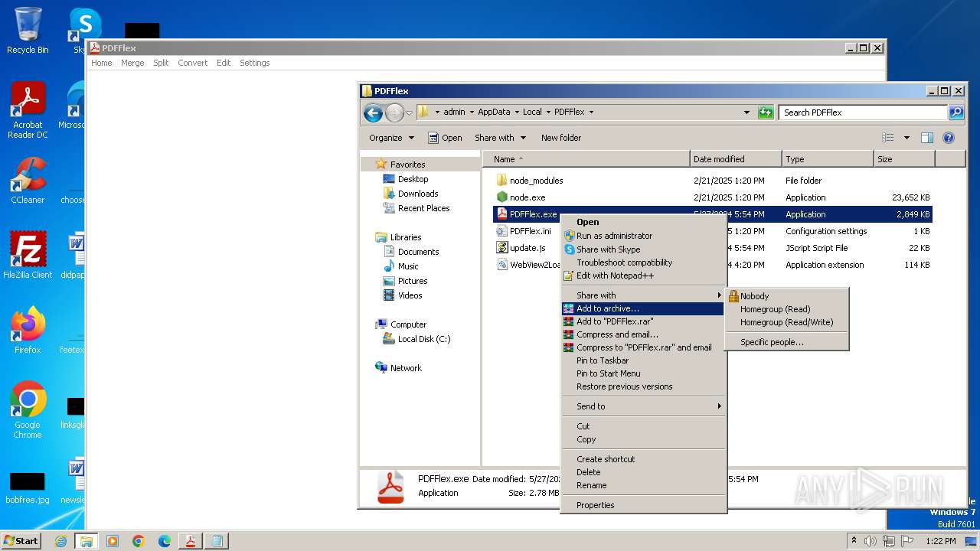Choose Create shortcut in context menu

pyautogui.click(x=643, y=459)
